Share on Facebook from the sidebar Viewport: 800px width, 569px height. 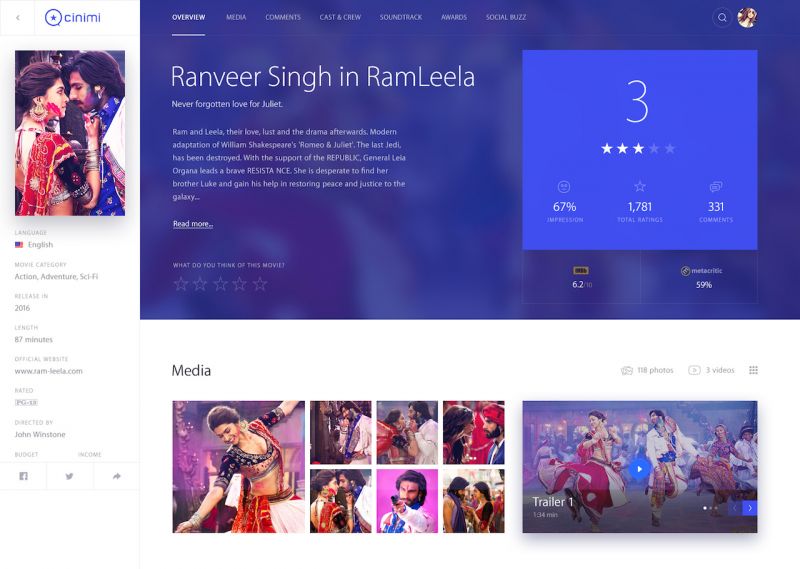(x=23, y=476)
